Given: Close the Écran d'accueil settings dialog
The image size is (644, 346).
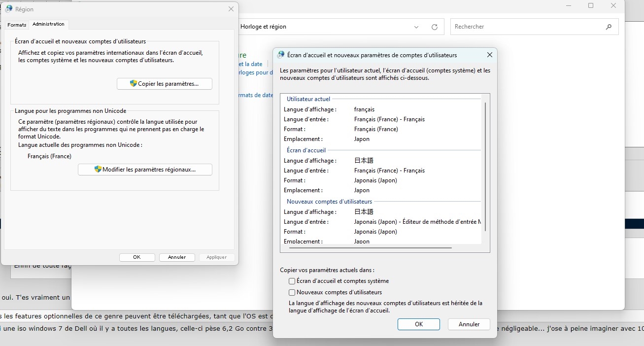Looking at the screenshot, I should [489, 55].
